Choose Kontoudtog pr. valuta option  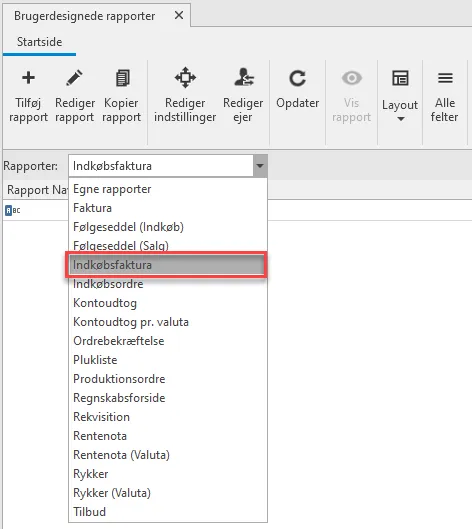(x=168, y=322)
